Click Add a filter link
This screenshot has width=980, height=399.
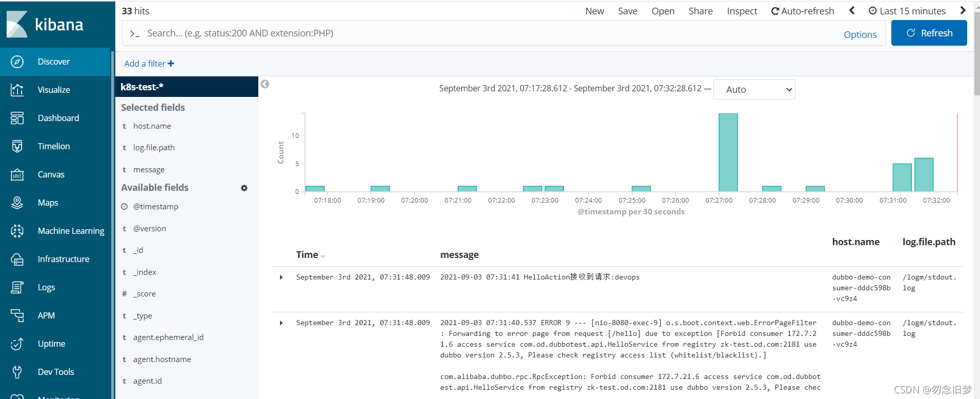(x=149, y=64)
